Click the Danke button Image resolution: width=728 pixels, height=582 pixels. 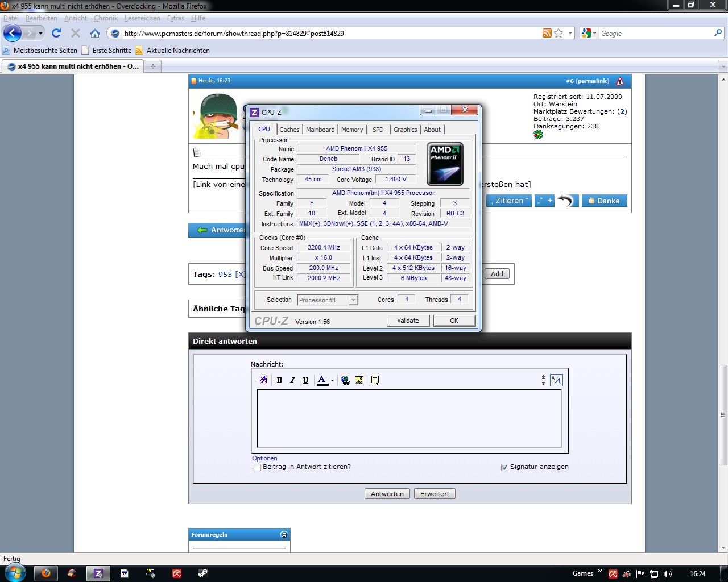[604, 201]
